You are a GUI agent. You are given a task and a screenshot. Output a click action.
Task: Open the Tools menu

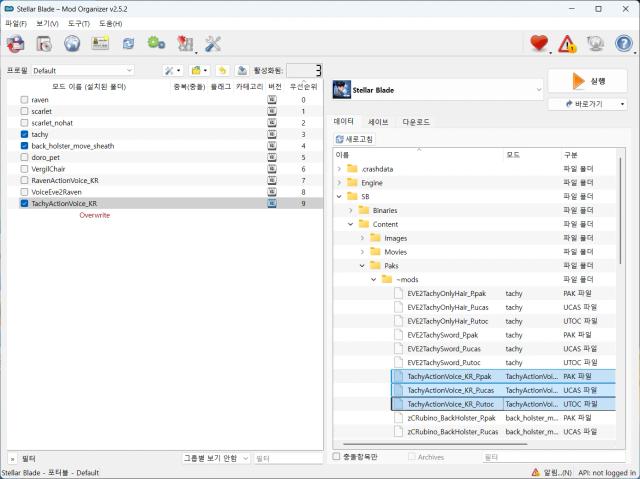79,24
